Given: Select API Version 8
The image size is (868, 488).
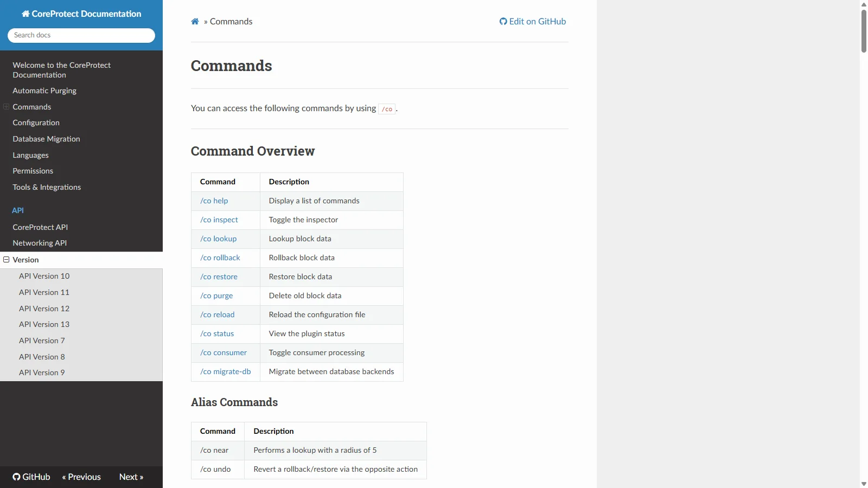Looking at the screenshot, I should (x=42, y=357).
